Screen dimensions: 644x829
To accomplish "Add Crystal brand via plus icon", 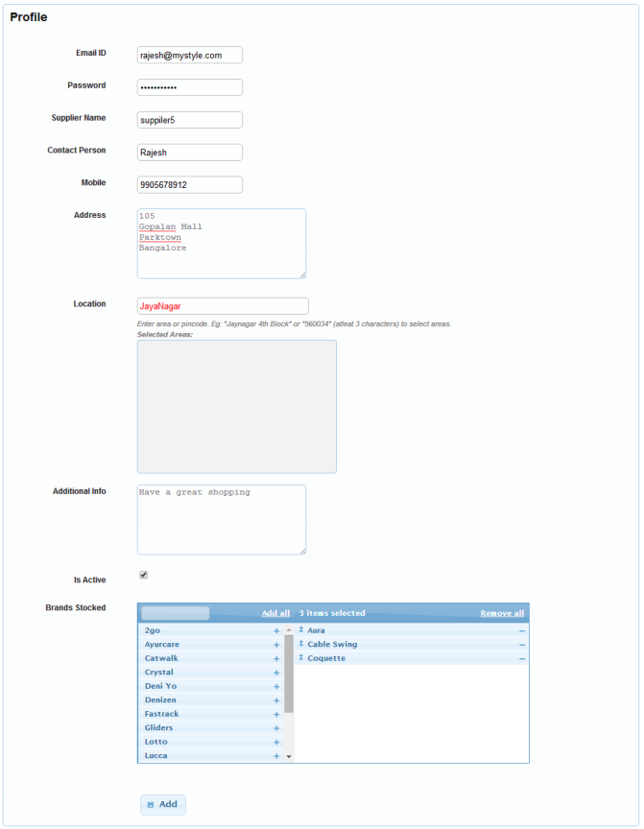I will click(x=276, y=673).
